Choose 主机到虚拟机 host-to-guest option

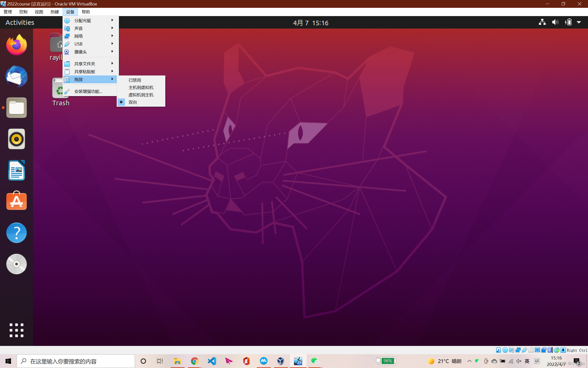coord(141,87)
